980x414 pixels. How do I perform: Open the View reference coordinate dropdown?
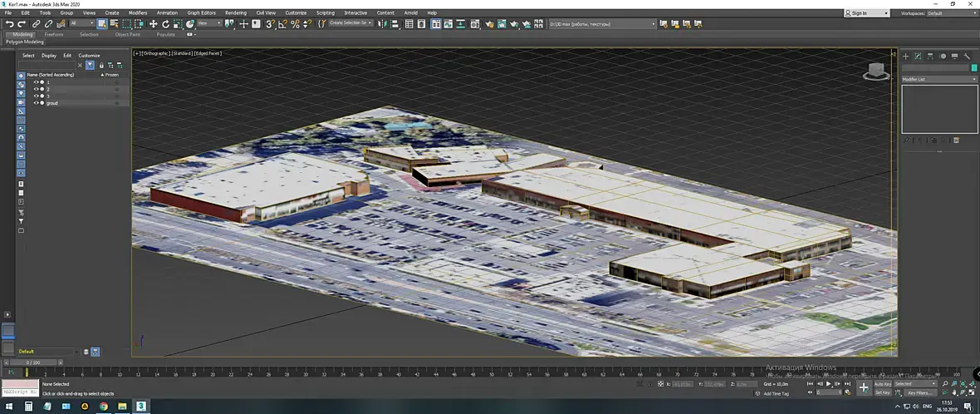(210, 24)
